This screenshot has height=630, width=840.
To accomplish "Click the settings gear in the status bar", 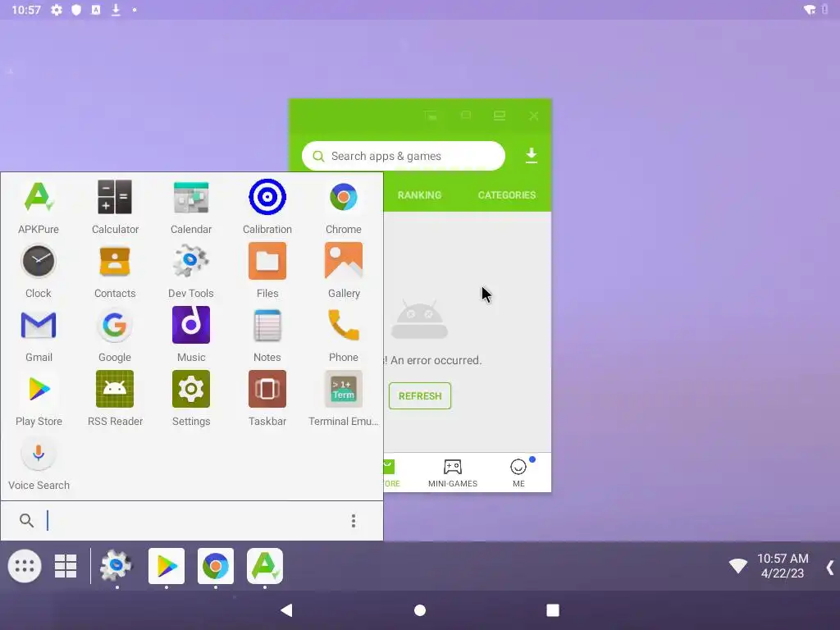I will pos(57,10).
